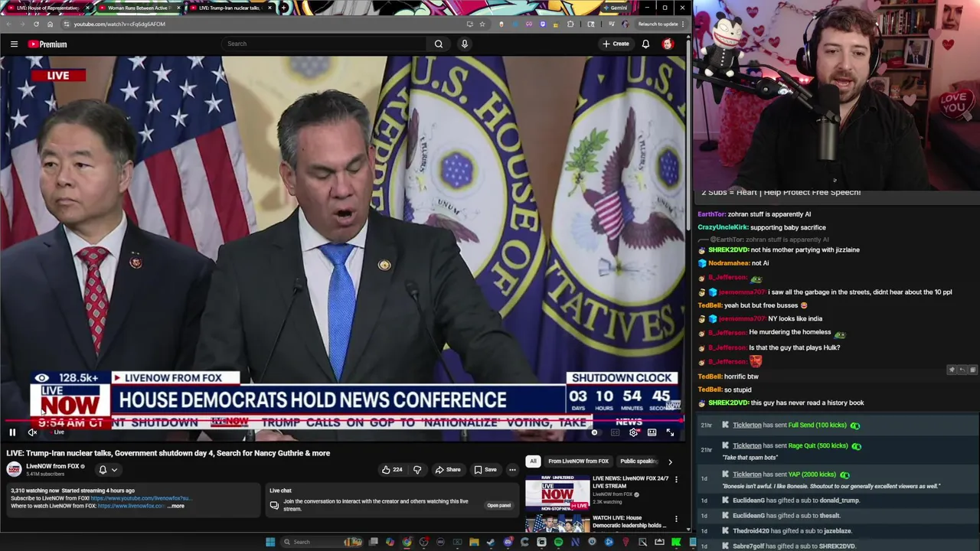Open Windows Start menu
980x551 pixels.
[269, 542]
